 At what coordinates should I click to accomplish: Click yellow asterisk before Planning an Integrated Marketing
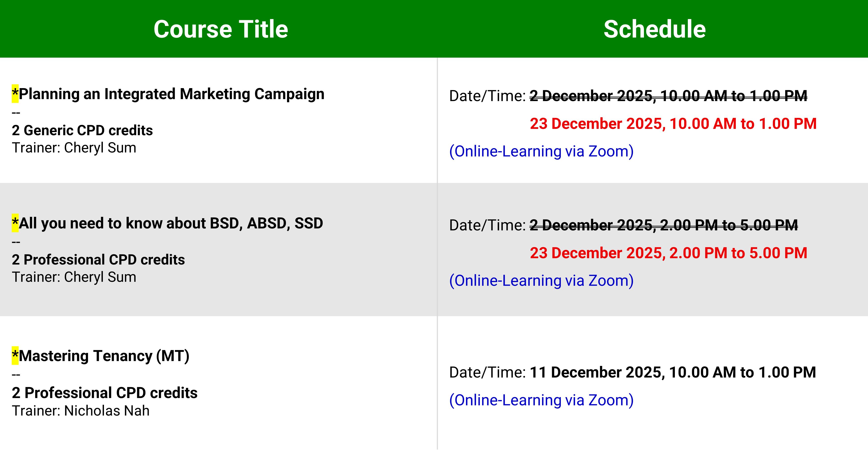tap(15, 93)
